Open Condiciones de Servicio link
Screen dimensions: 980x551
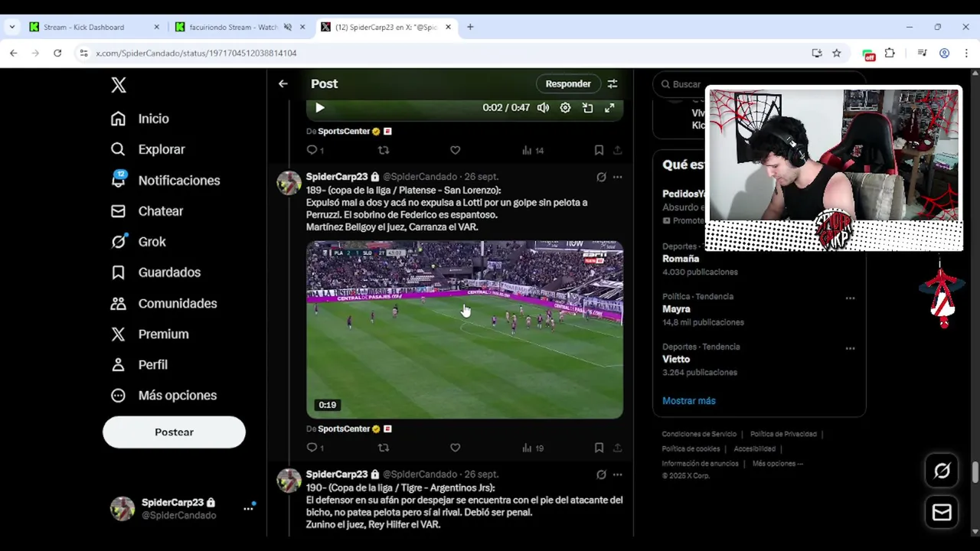(699, 435)
